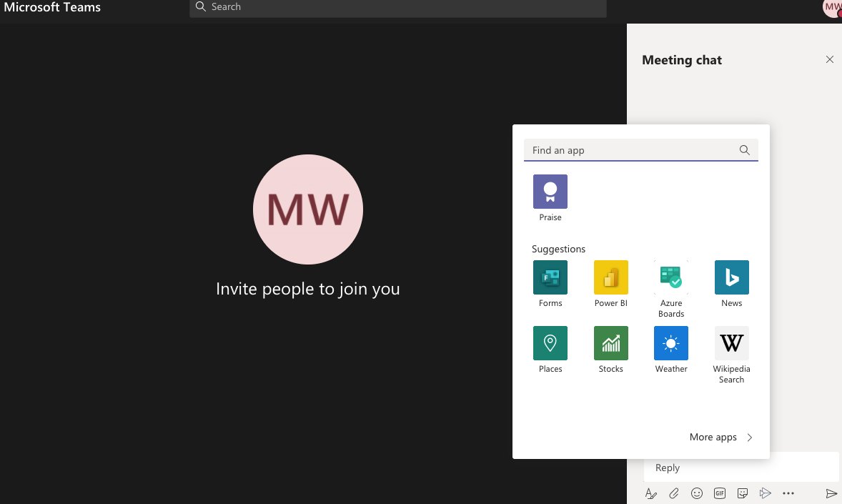Screen dimensions: 842x504
Task: Click the More apps link
Action: (713, 437)
